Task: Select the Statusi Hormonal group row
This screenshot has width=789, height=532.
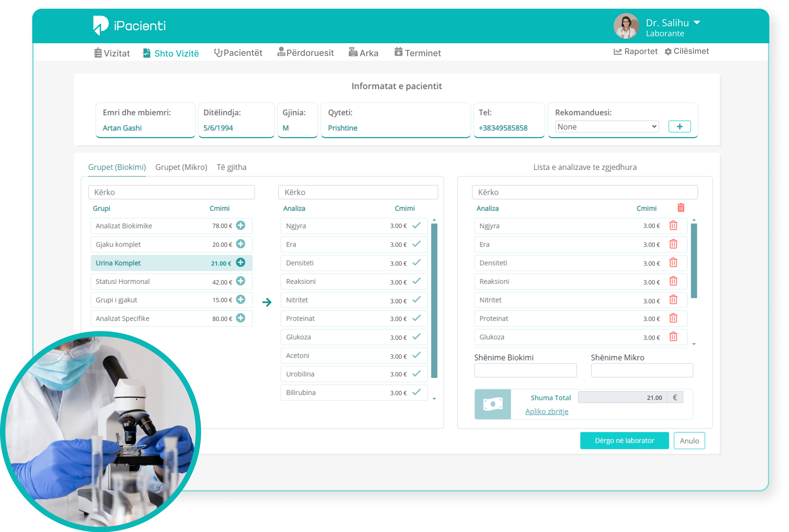Action: tap(172, 281)
